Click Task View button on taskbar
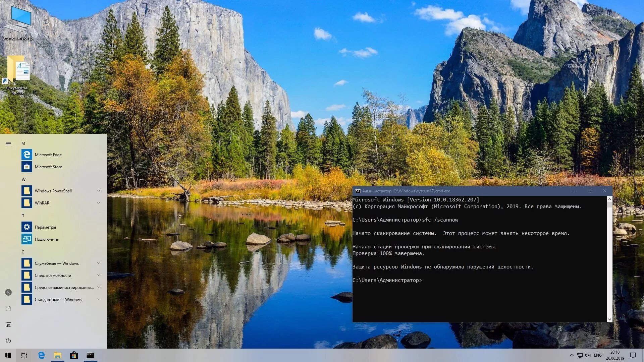This screenshot has height=362, width=644. pyautogui.click(x=24, y=355)
